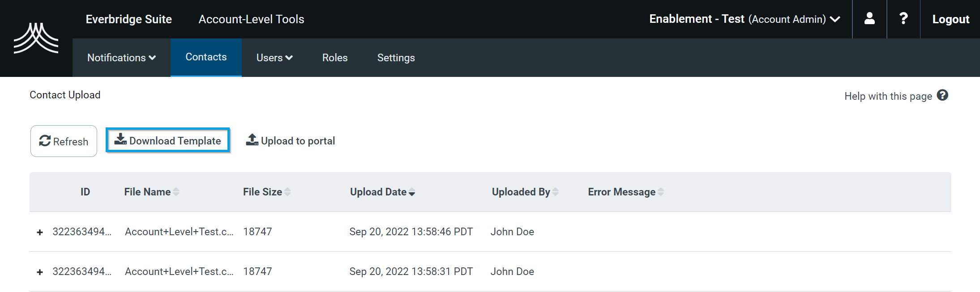Viewport: 980px width, 292px height.
Task: Sort table by File Size arrows
Action: point(287,192)
